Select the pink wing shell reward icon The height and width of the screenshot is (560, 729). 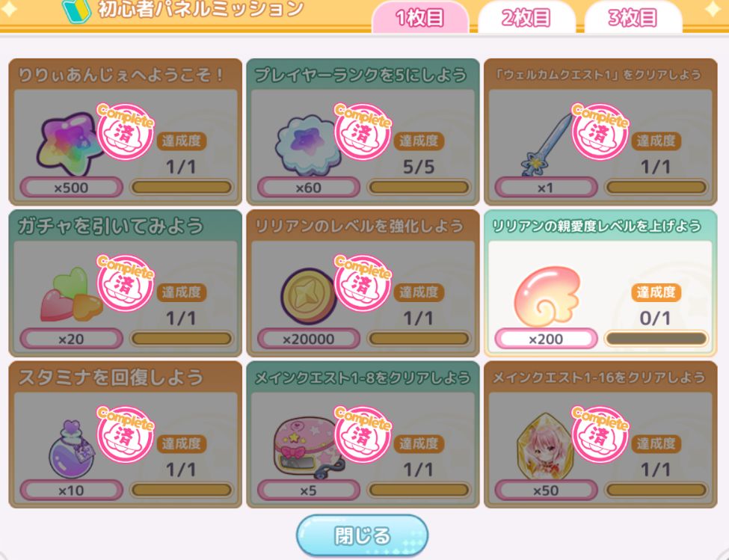[x=547, y=295]
